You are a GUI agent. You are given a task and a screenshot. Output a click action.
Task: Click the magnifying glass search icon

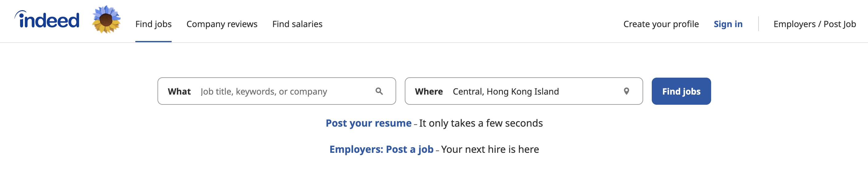pyautogui.click(x=379, y=91)
